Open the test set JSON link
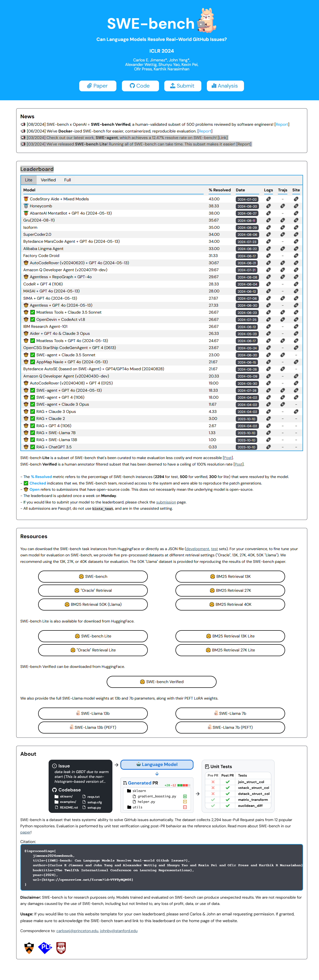The image size is (319, 980). pyautogui.click(x=214, y=549)
